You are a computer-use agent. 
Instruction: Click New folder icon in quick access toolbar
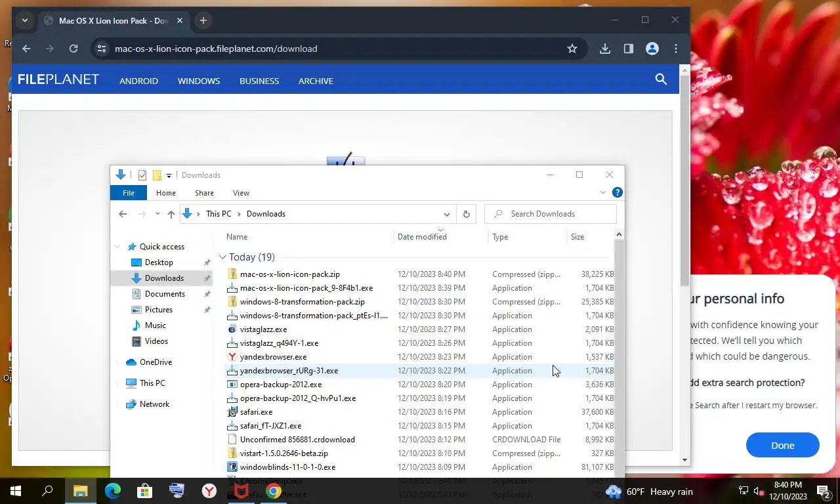pos(157,175)
